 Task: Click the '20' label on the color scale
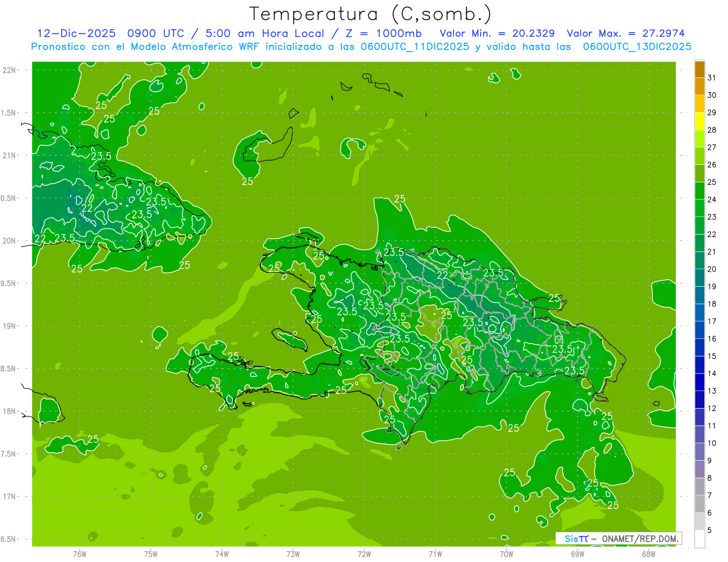tap(712, 269)
